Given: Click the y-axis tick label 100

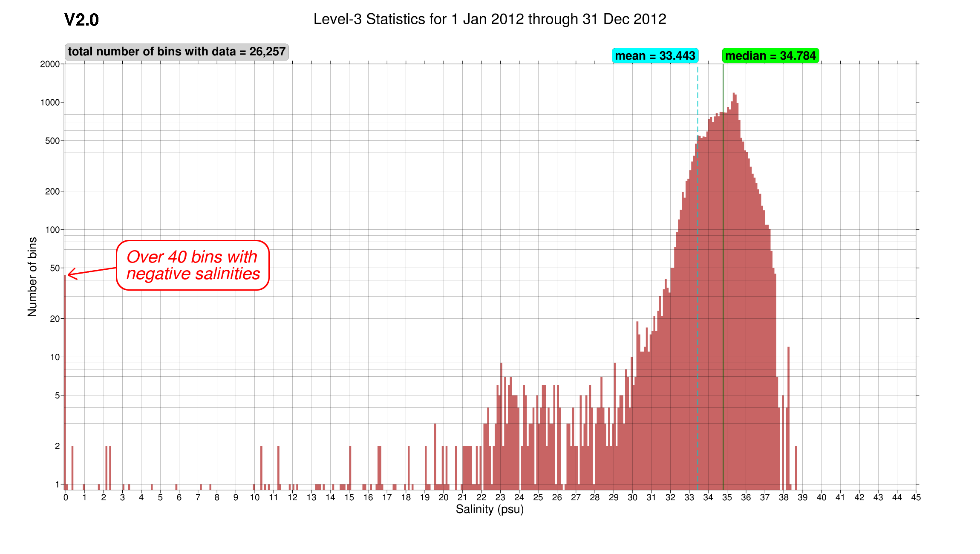Looking at the screenshot, I should click(x=52, y=230).
